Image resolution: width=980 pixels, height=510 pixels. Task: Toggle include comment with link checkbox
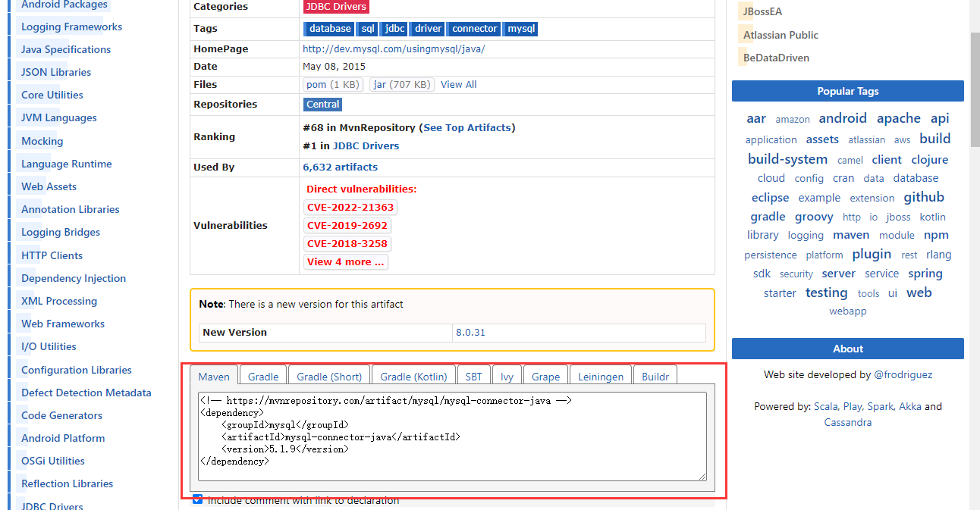pos(198,499)
